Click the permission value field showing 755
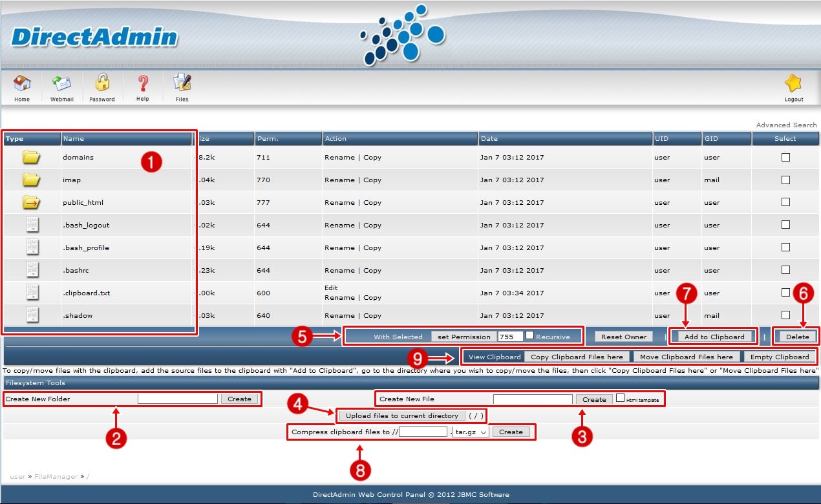Screen dimensions: 821x504 point(510,337)
